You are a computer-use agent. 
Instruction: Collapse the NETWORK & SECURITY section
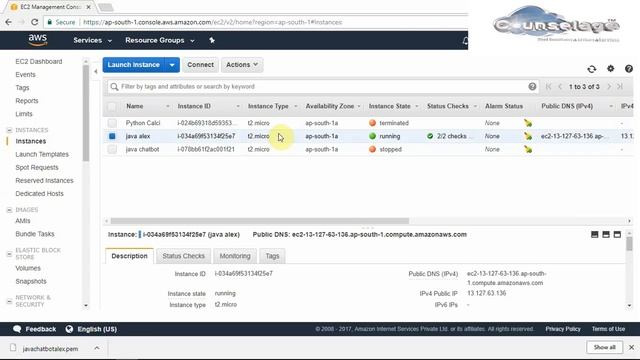pos(9,301)
